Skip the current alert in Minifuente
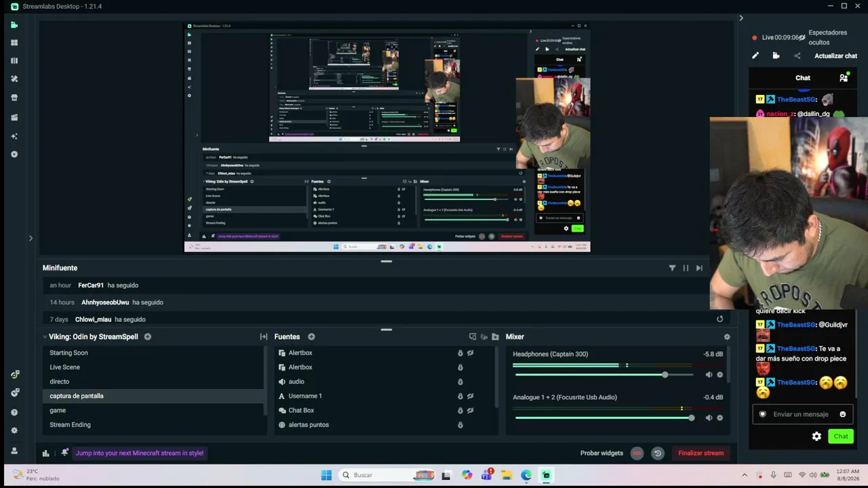 click(699, 268)
